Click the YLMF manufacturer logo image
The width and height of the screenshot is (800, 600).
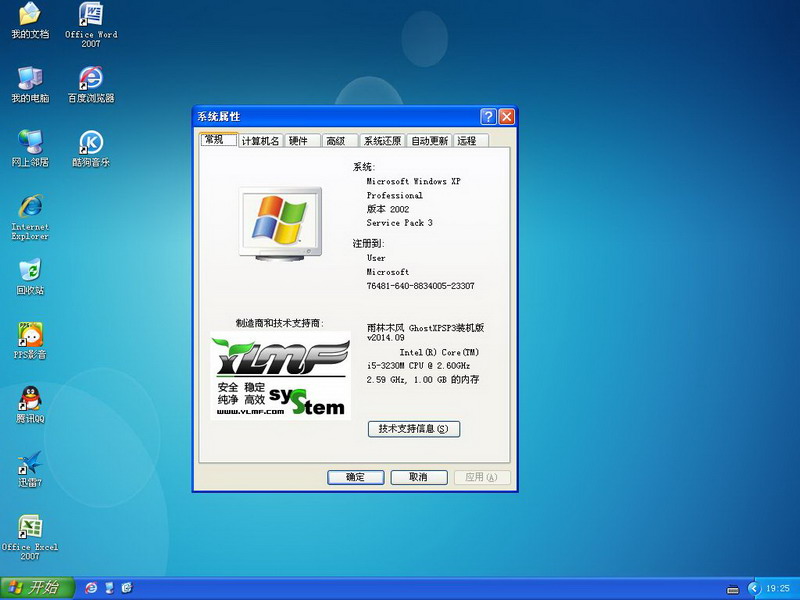pyautogui.click(x=280, y=376)
